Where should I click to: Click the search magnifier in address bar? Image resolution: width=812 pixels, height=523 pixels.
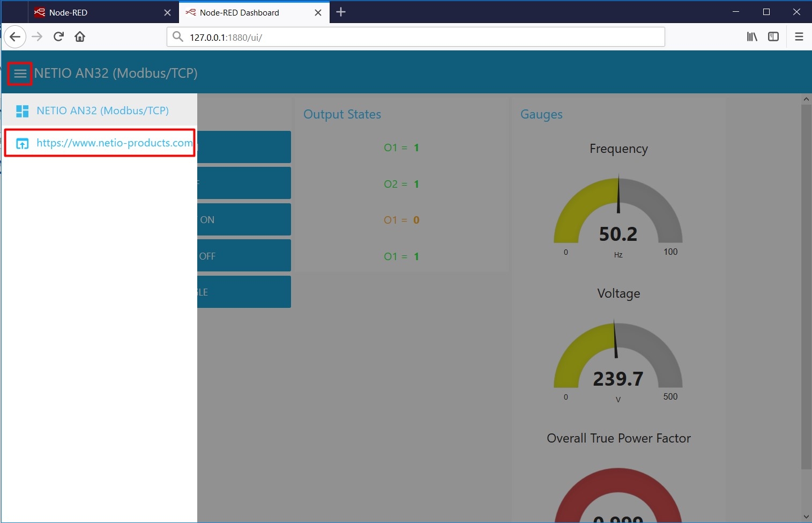pos(177,37)
